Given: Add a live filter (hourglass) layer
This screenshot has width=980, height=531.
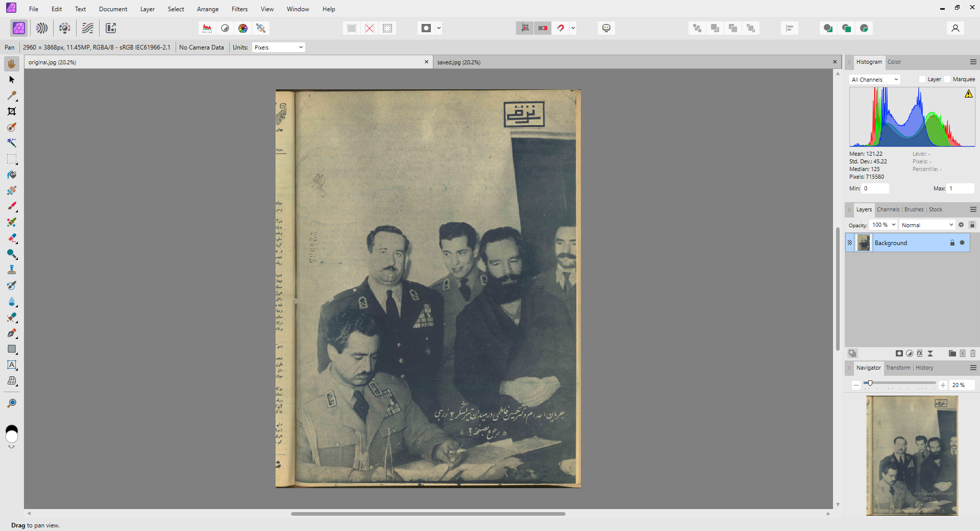Looking at the screenshot, I should point(930,353).
